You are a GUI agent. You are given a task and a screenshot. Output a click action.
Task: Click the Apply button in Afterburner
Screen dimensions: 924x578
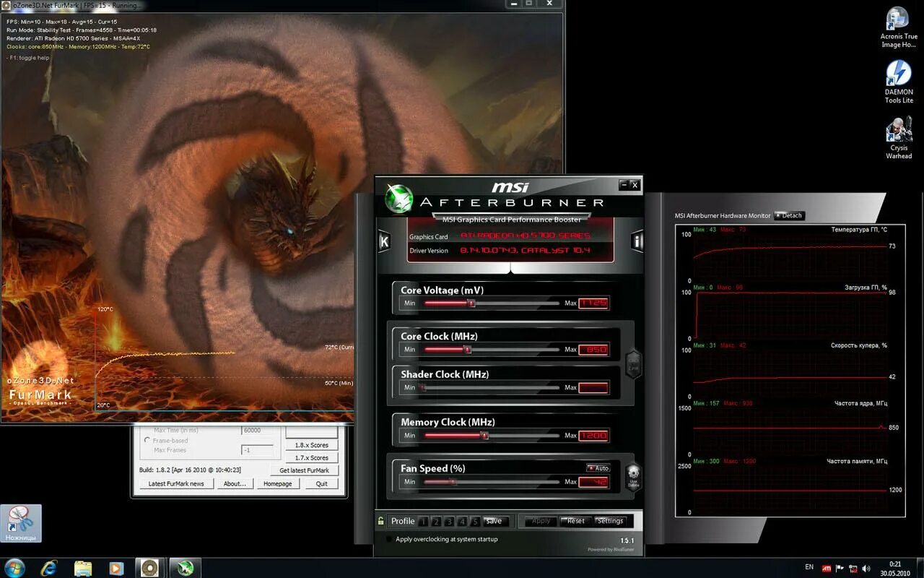(541, 521)
